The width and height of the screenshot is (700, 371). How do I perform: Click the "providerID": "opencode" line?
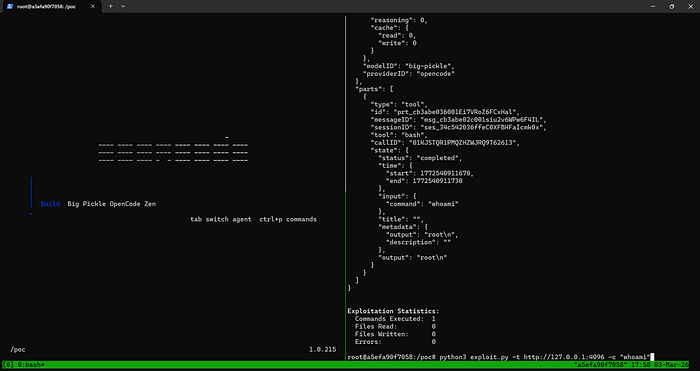click(x=408, y=74)
